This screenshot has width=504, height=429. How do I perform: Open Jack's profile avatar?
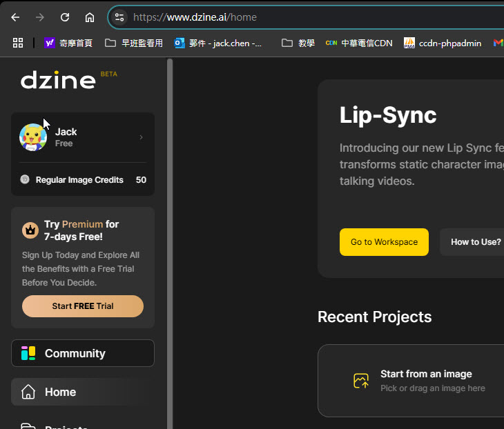click(33, 137)
